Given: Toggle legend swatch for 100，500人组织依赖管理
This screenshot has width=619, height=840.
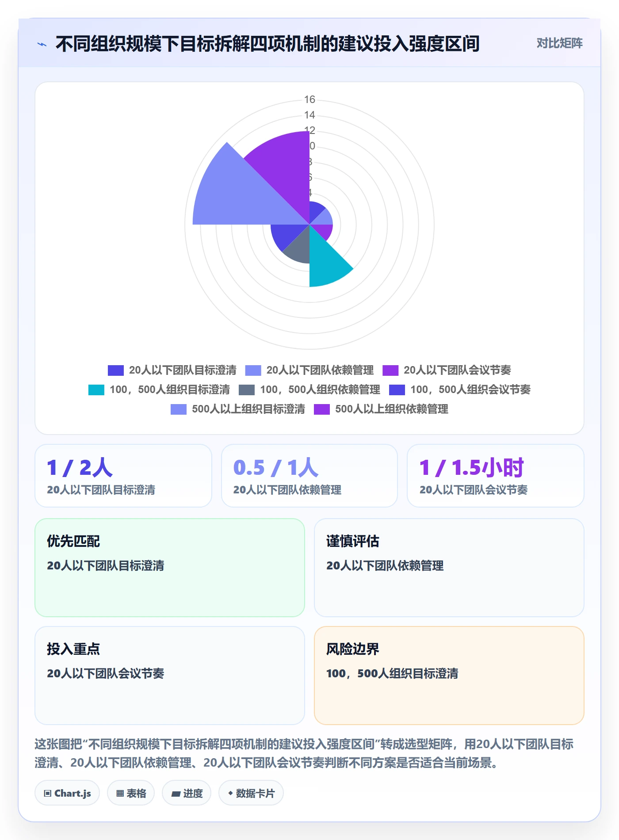Looking at the screenshot, I should click(x=247, y=389).
